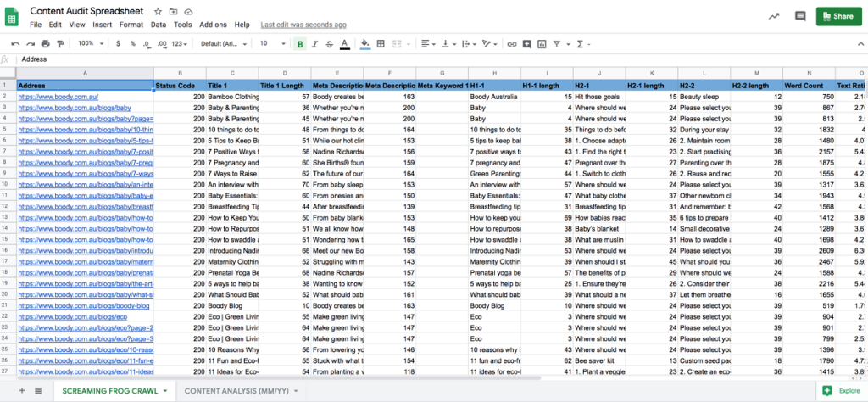Open the boody.com.au/blogs/boody-blog link

[x=84, y=305]
